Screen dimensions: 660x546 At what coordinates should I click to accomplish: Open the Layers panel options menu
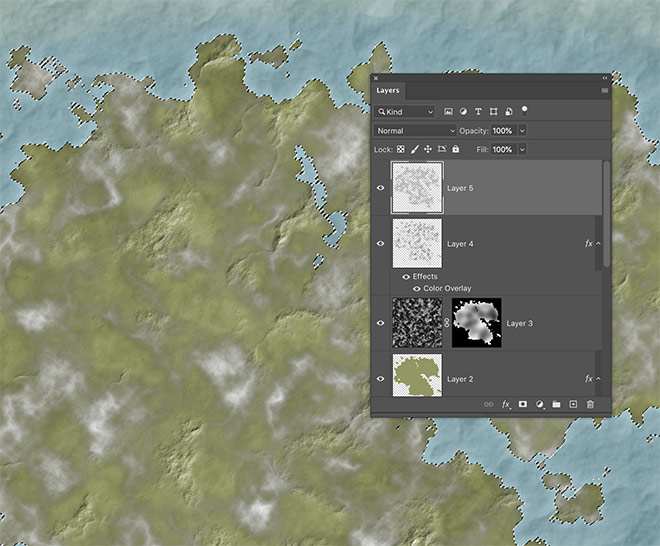pyautogui.click(x=604, y=90)
